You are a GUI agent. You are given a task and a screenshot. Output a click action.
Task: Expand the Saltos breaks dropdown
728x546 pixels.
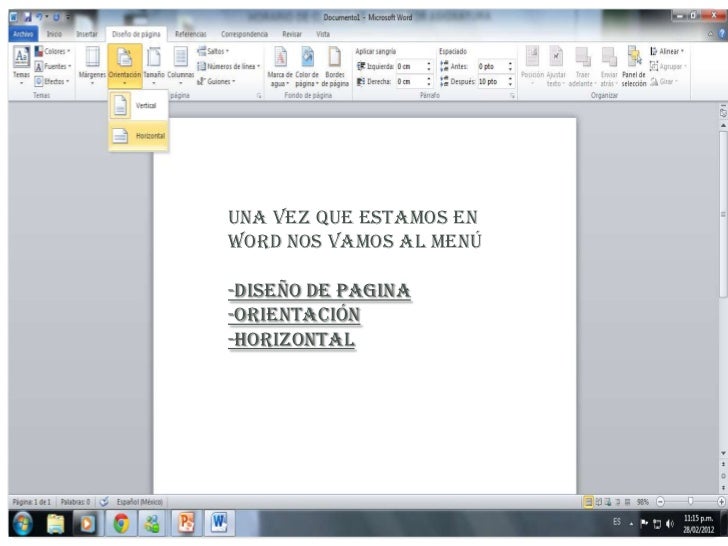pos(213,51)
